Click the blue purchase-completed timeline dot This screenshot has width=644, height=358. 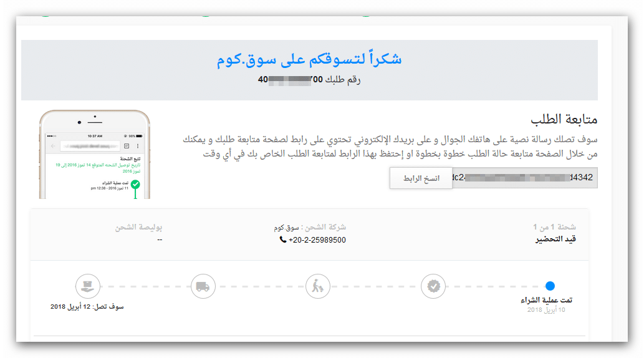[x=550, y=286]
